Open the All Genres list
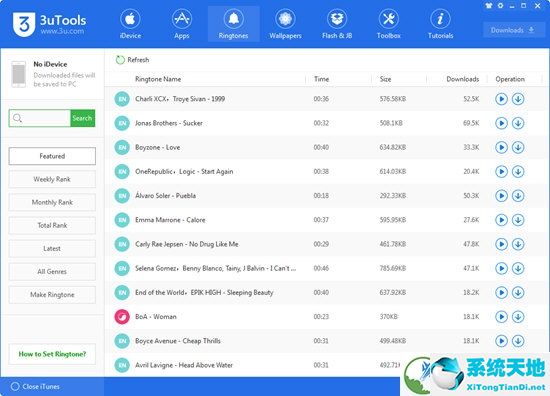This screenshot has height=396, width=550. tap(52, 271)
